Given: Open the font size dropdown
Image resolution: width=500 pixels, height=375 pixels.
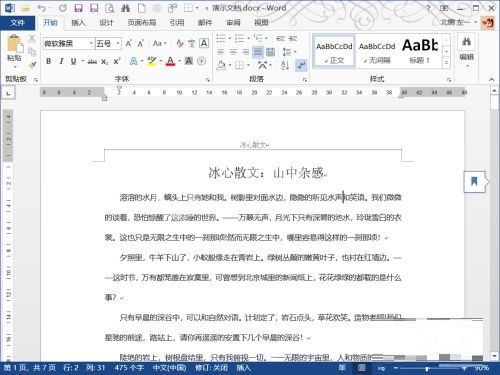Looking at the screenshot, I should (x=118, y=44).
